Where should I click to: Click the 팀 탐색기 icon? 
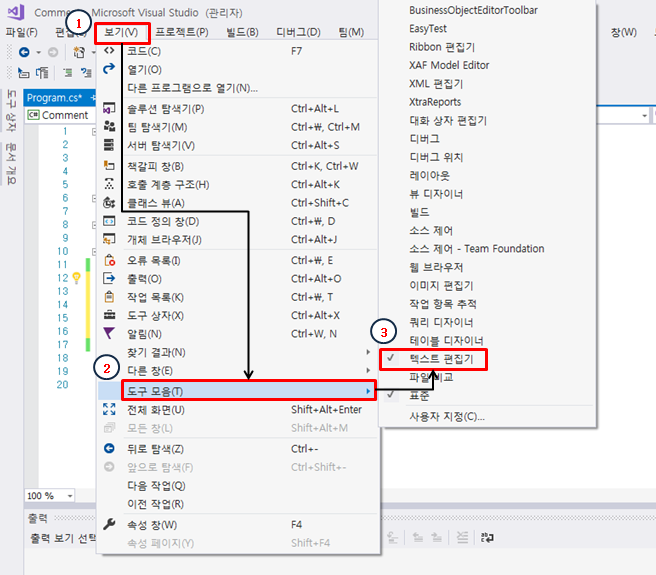click(109, 126)
